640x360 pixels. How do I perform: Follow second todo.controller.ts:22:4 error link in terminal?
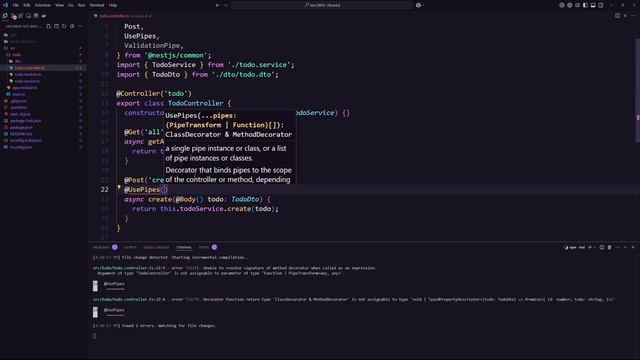129,299
